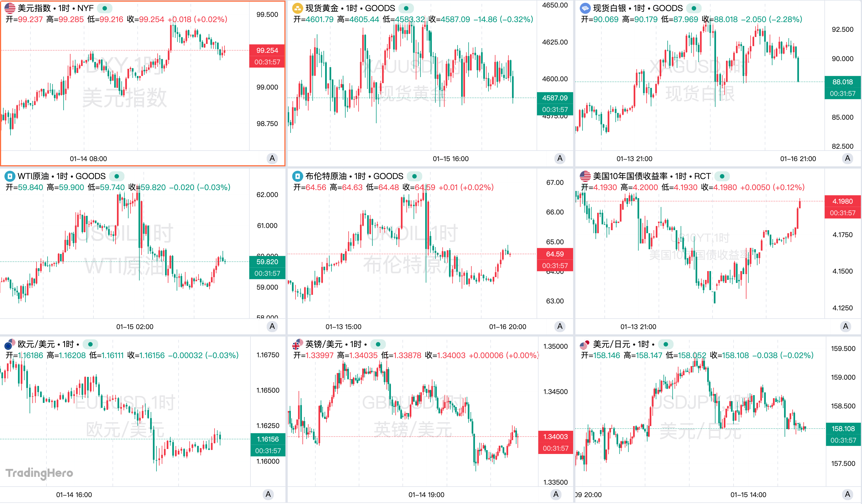The image size is (862, 504).
Task: Click the green market status dot beside 现货白银
Action: 693,8
